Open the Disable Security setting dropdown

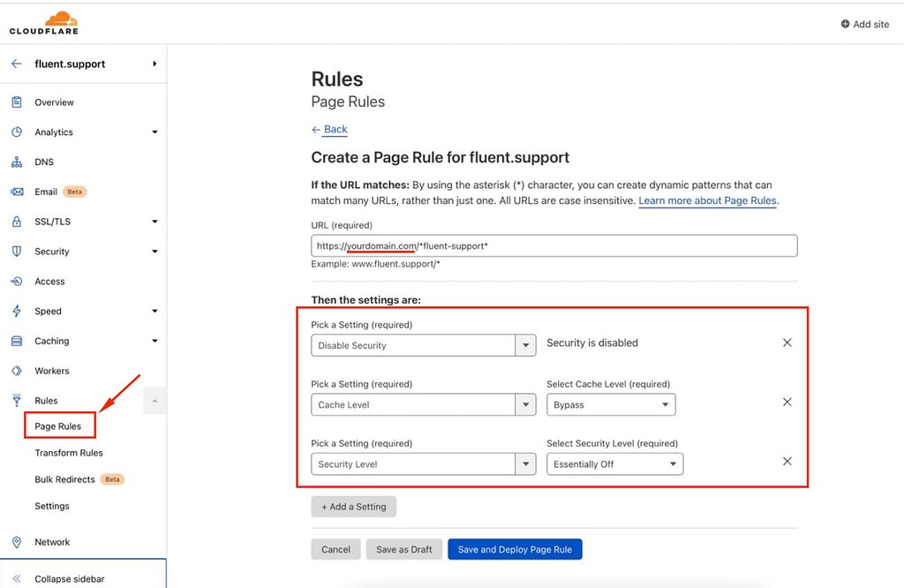(x=423, y=345)
